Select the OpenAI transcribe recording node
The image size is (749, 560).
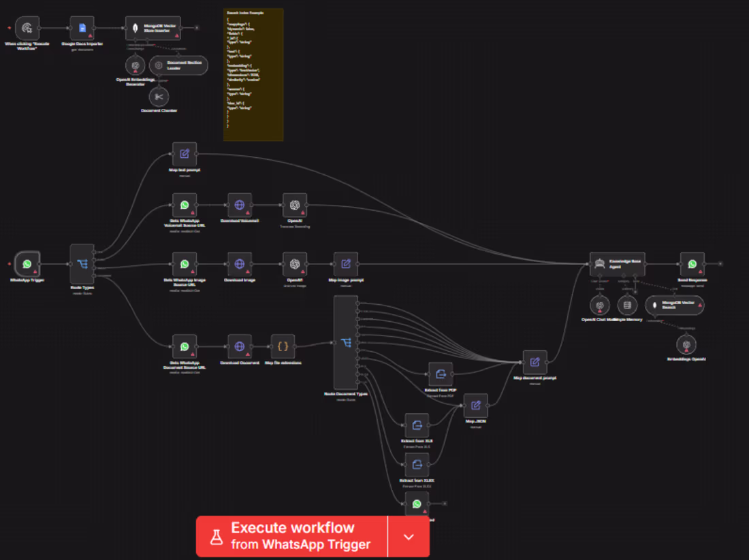coord(295,205)
